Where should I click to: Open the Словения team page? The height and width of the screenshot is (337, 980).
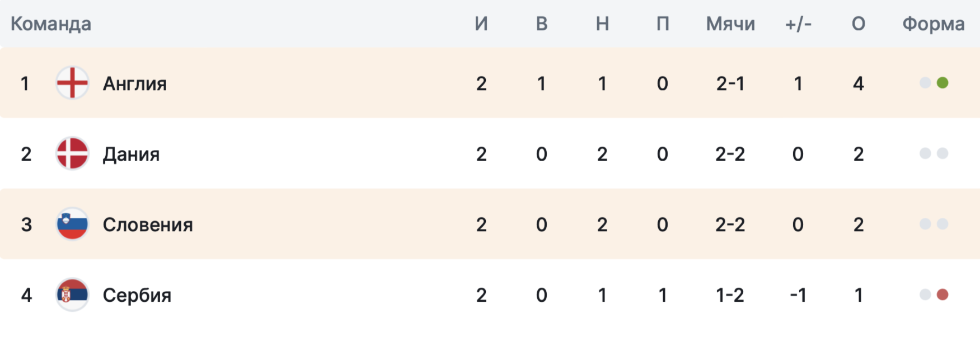pos(148,224)
